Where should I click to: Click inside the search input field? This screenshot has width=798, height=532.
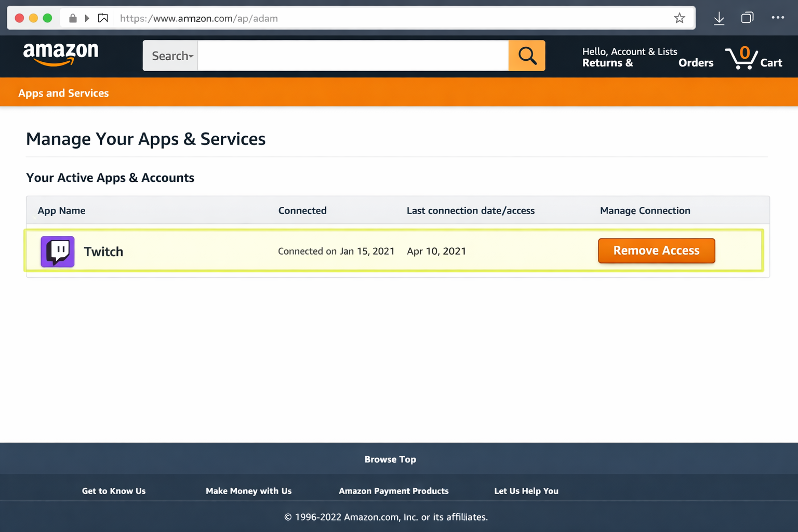click(x=353, y=56)
